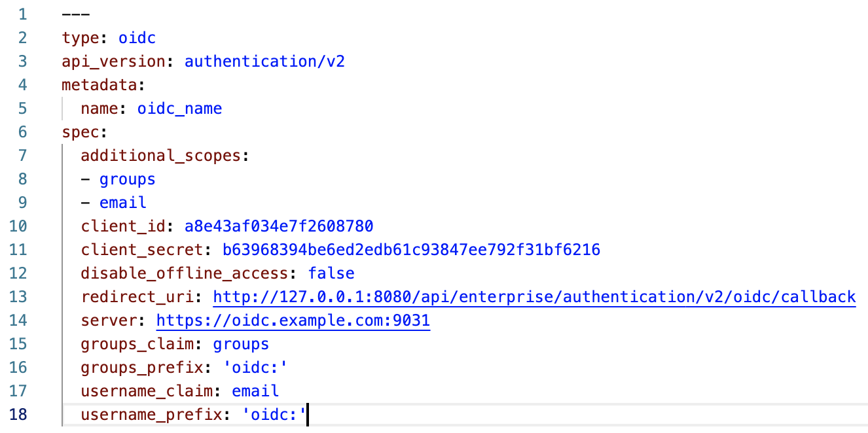Click line number 18 in the gutter
868x433 pixels.
pyautogui.click(x=18, y=415)
